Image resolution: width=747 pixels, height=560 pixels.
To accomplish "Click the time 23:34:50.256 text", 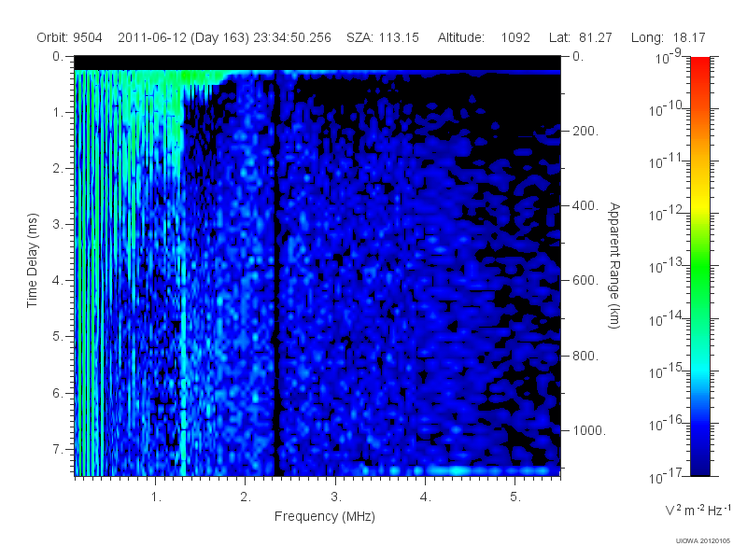I will (292, 37).
